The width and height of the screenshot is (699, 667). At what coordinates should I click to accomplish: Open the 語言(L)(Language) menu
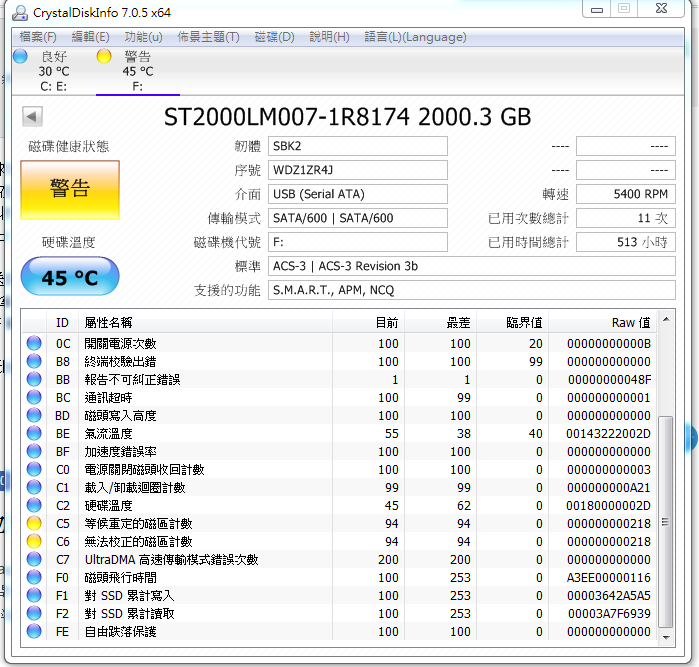click(x=415, y=37)
